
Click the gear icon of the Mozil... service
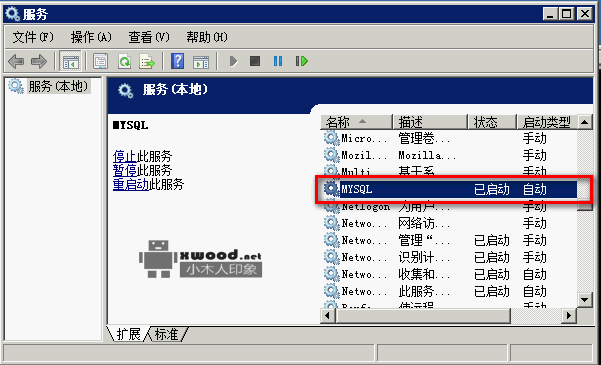pyautogui.click(x=331, y=155)
